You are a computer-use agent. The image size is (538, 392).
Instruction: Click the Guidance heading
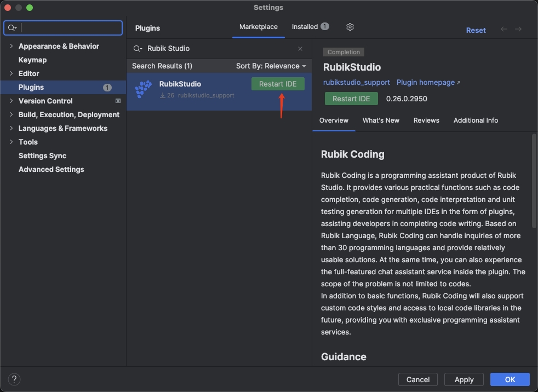pyautogui.click(x=344, y=356)
